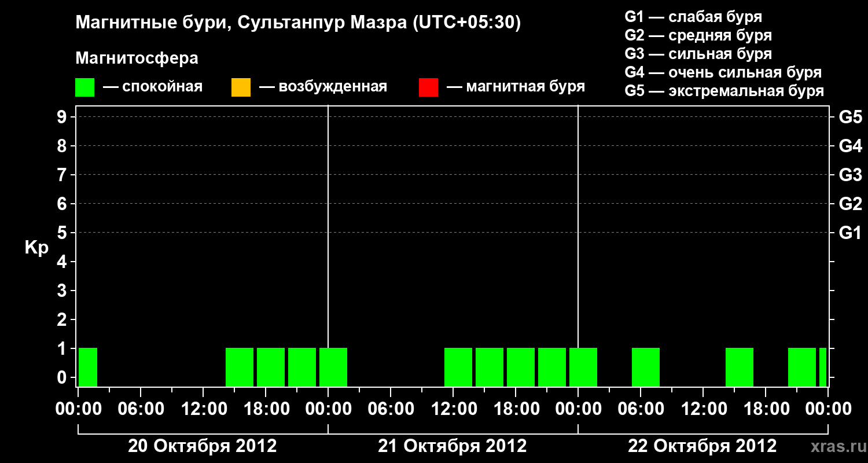This screenshot has height=463, width=868.
Task: Click the narrow last green bar ending 22 October
Action: pos(823,367)
